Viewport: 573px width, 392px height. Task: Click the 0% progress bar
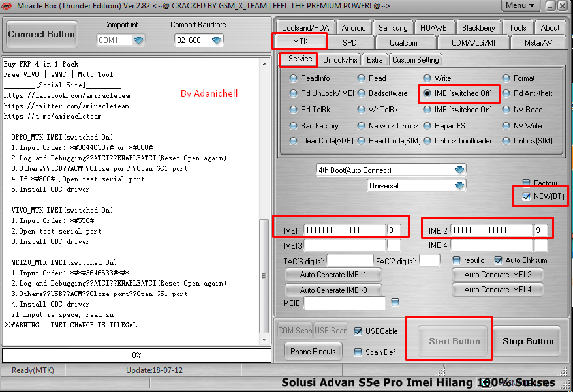tap(136, 355)
